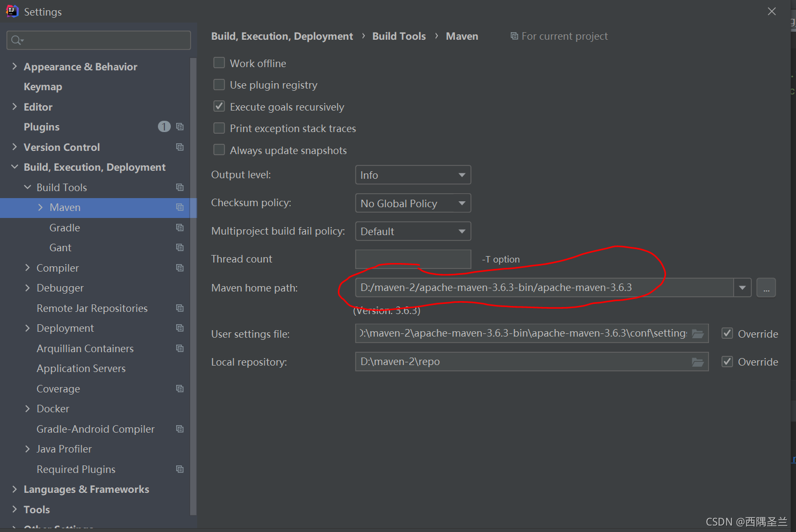Open Keymap settings
Viewport: 796px width, 532px height.
tap(43, 86)
